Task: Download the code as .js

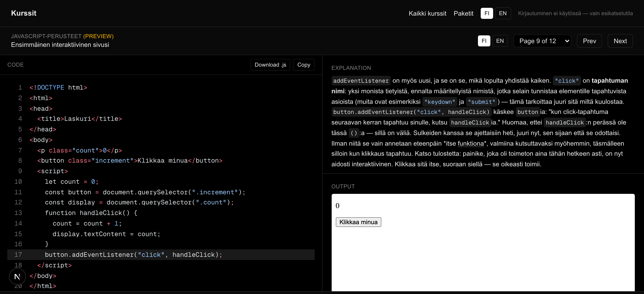Action: tap(270, 65)
